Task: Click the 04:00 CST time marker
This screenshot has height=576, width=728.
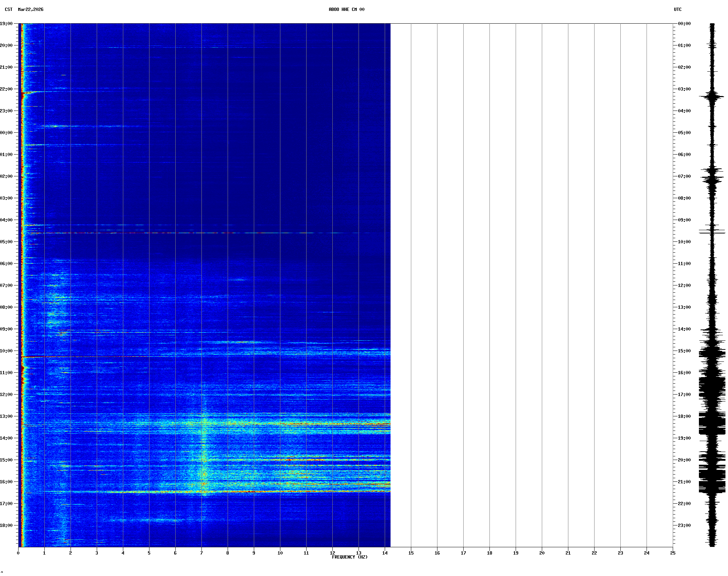Action: (6, 220)
